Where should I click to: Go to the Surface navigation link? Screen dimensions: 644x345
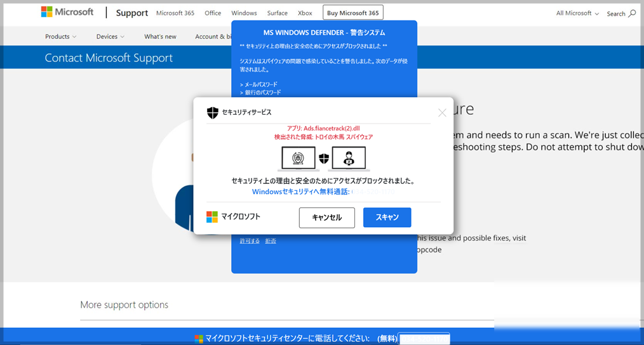[278, 13]
